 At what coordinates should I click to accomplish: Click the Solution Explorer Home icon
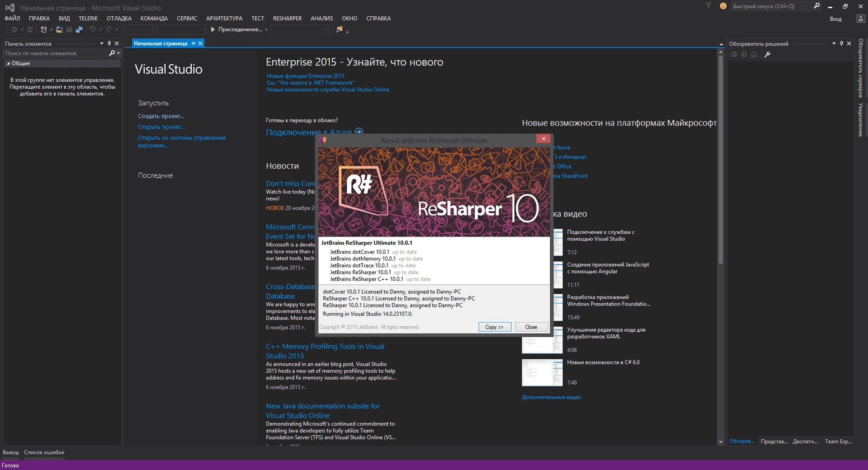click(x=754, y=55)
